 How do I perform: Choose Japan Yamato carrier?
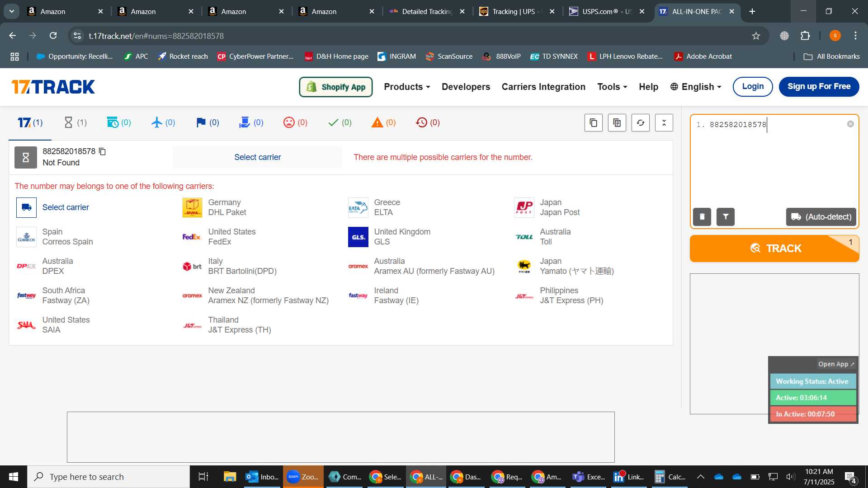(564, 266)
